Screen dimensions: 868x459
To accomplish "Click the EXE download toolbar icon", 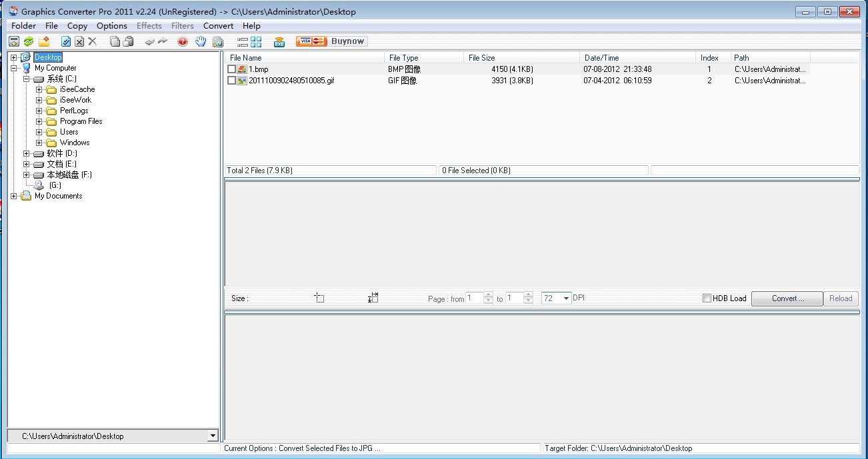I will [x=279, y=42].
